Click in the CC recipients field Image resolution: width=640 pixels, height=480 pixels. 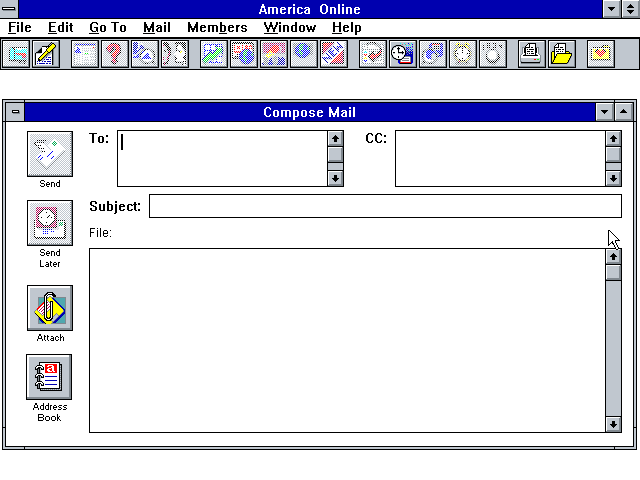[500, 159]
